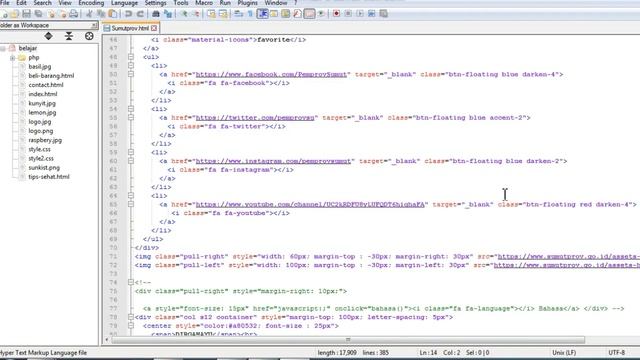The image size is (640, 360).
Task: Click Unix (LF) in status bar
Action: click(564, 353)
